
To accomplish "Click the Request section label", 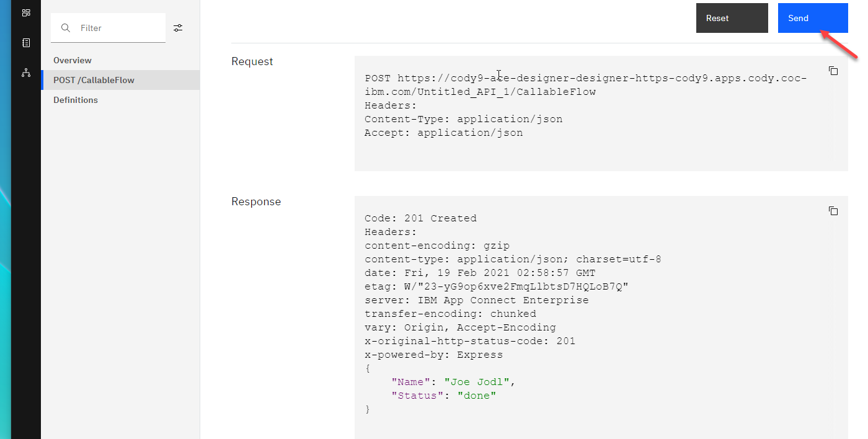I will 252,61.
